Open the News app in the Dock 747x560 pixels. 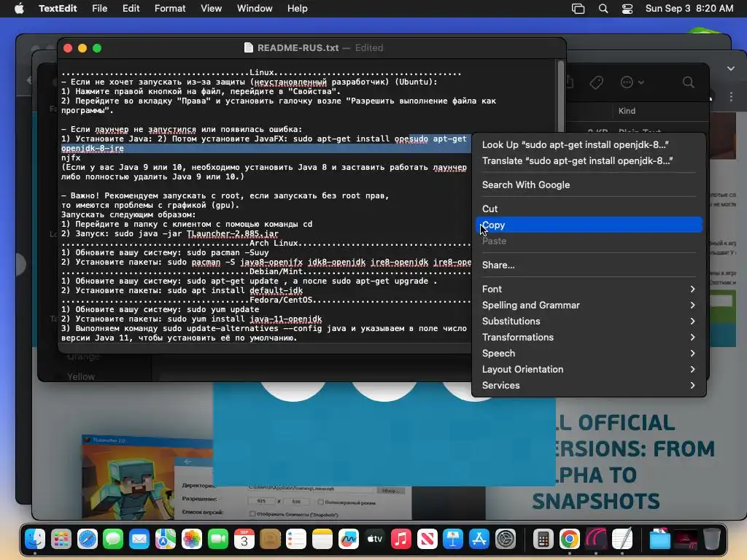pos(427,539)
